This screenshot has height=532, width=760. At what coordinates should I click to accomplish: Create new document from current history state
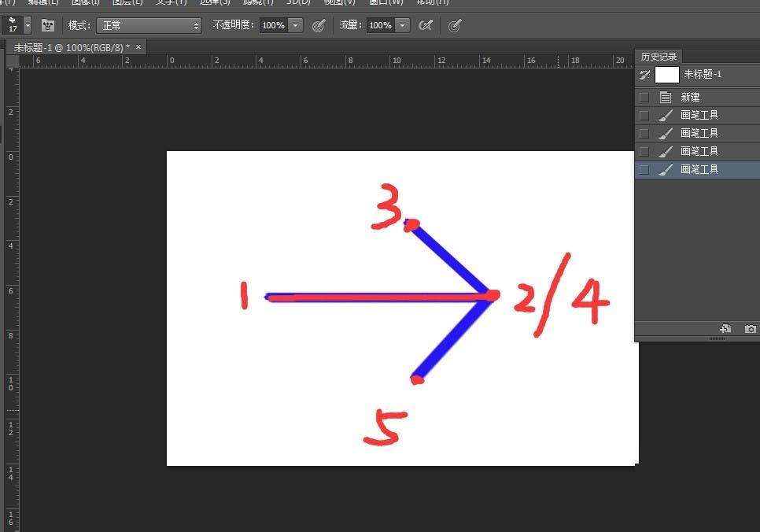725,329
